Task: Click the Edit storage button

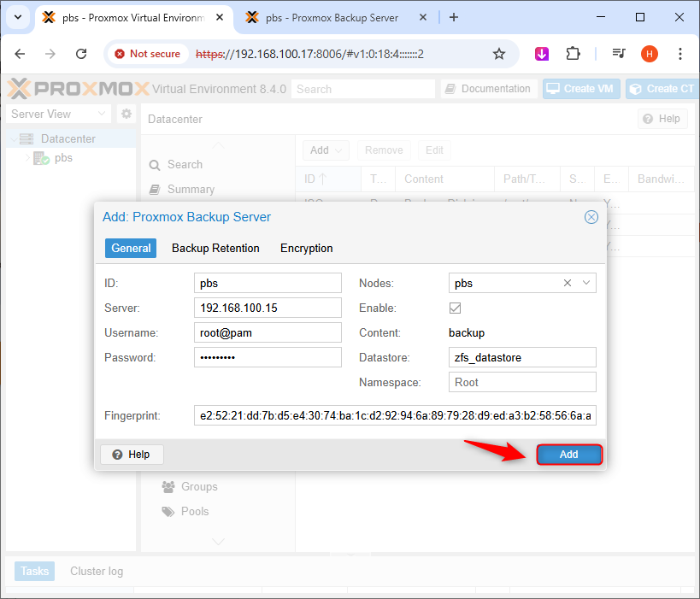Action: pos(434,150)
